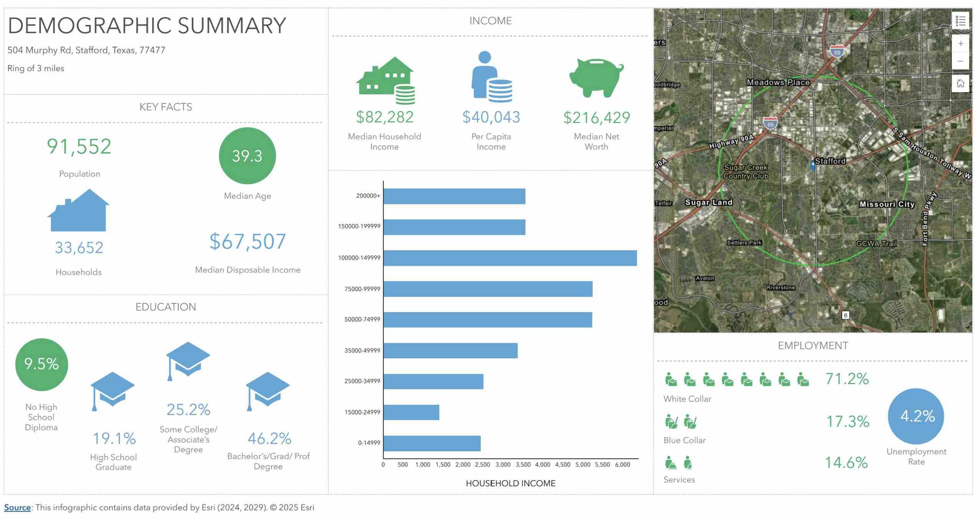This screenshot has width=980, height=519.
Task: Click the household income house icon
Action: pos(385,81)
